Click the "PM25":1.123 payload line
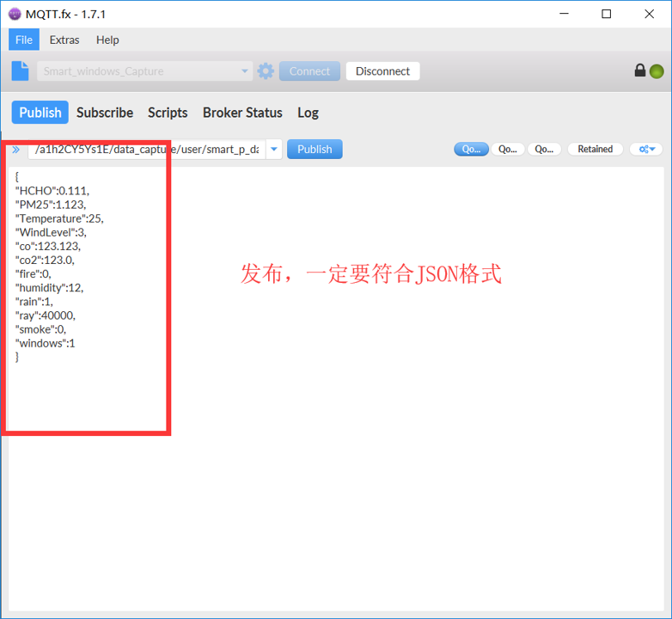The image size is (672, 619). point(51,205)
